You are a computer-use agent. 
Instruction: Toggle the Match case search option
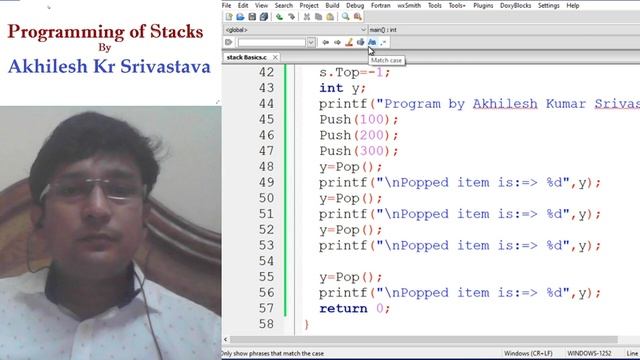tap(372, 42)
